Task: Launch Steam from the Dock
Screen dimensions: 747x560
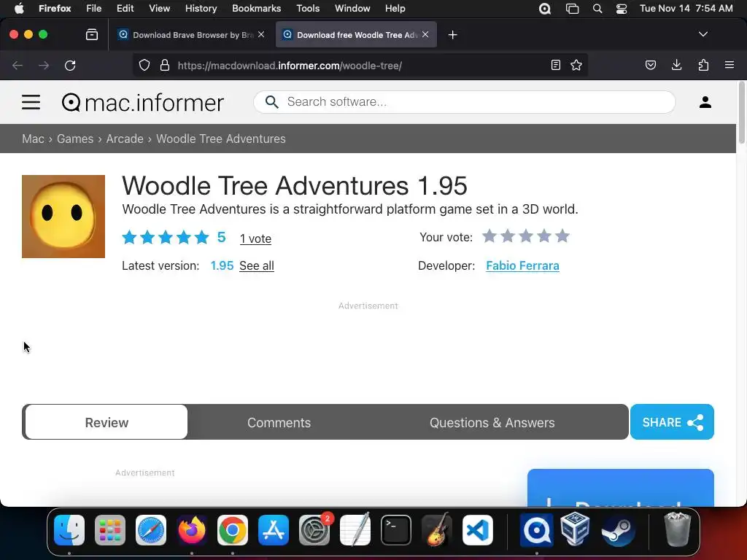Action: point(618,530)
